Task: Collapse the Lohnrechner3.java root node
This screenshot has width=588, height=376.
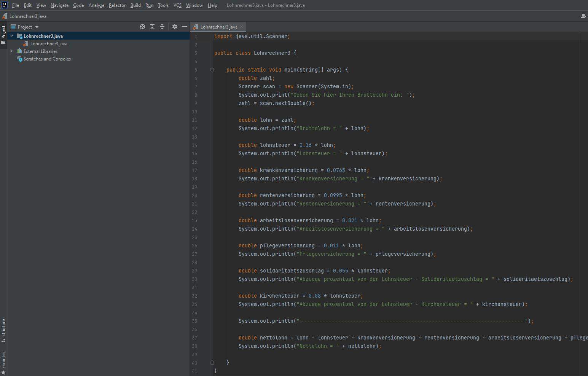Action: pos(11,36)
